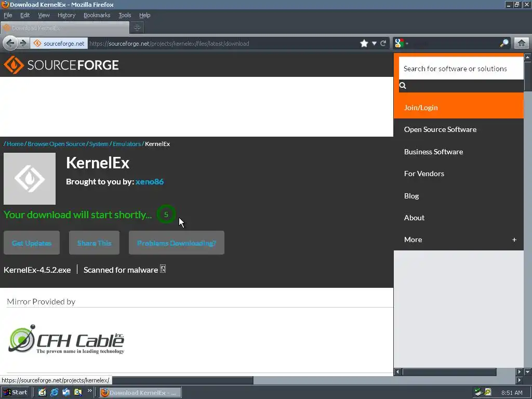The image size is (532, 399).
Task: Click the vertical scrollbar down arrow
Action: [528, 372]
